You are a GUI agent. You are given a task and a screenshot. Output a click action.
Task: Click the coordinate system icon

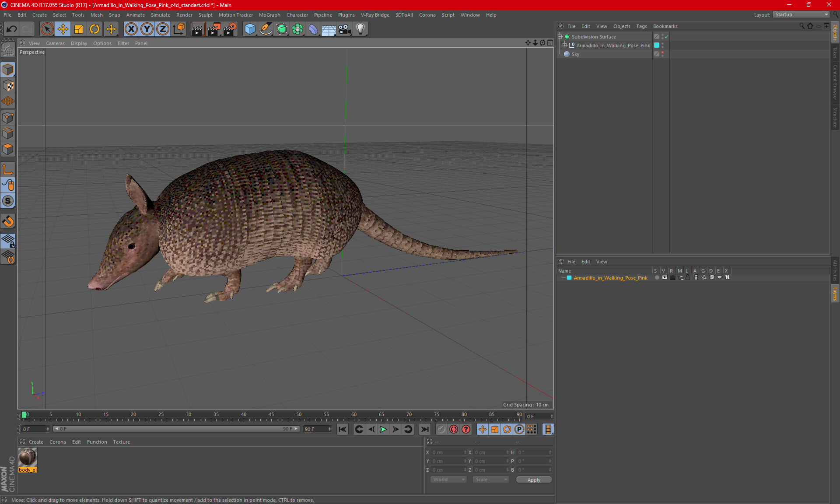click(x=178, y=29)
